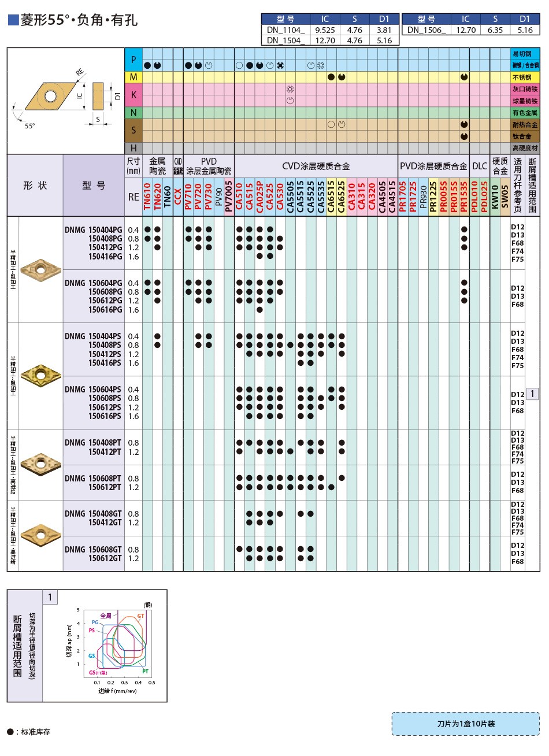Viewport: 549px width, 756px height.
Task: Select the green N material box
Action: pos(133,113)
